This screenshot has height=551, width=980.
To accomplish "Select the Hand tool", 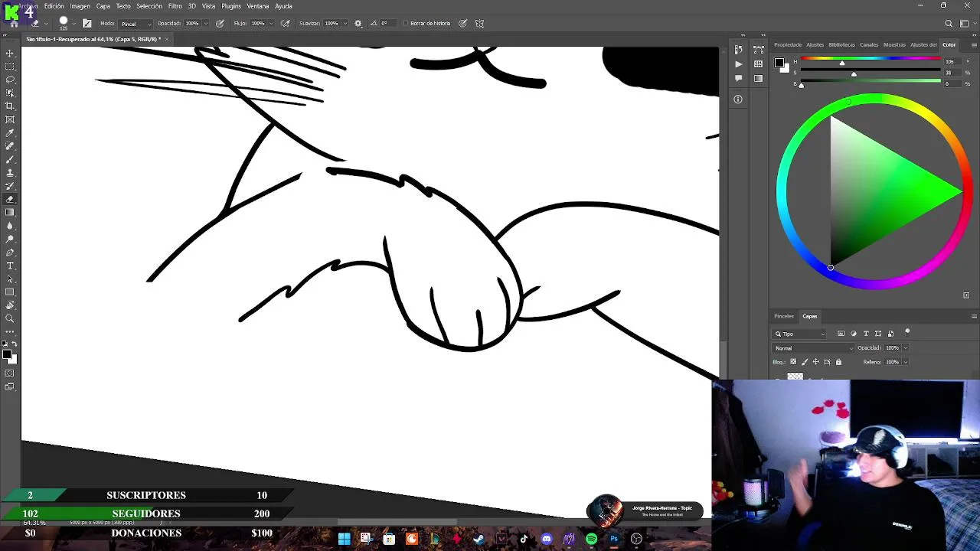I will [x=10, y=305].
